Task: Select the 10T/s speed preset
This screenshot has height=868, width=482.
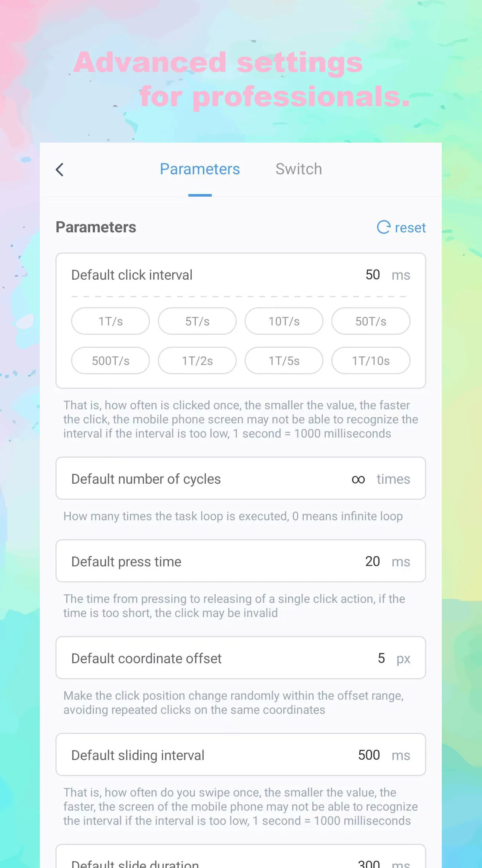Action: [x=284, y=321]
